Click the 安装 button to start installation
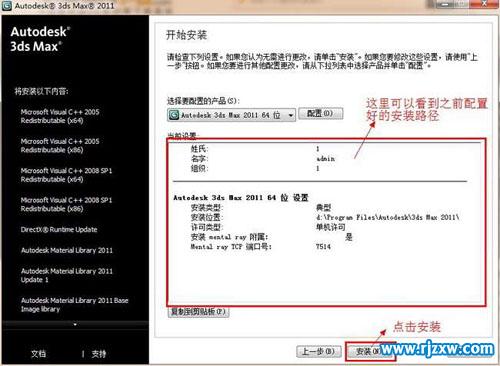 tap(369, 351)
